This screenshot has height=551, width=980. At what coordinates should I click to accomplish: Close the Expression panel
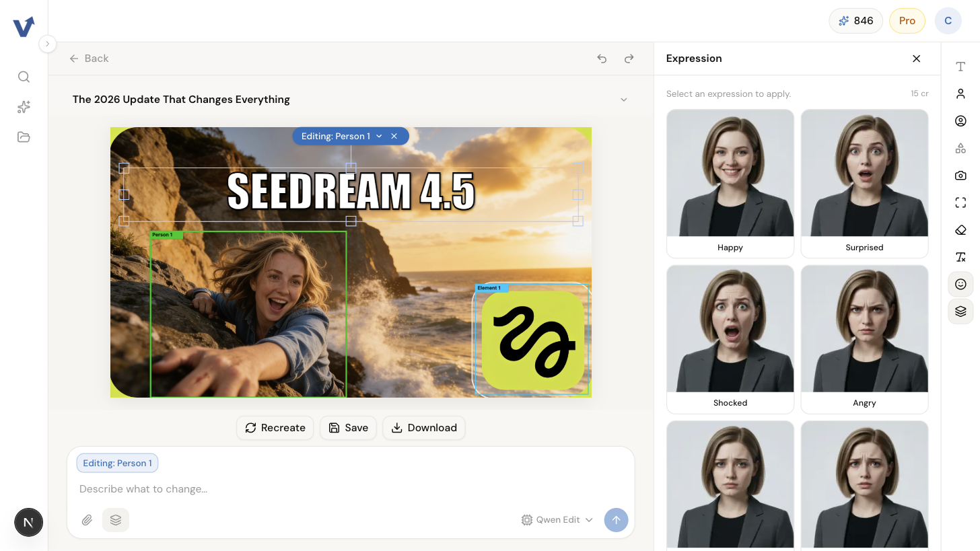916,59
